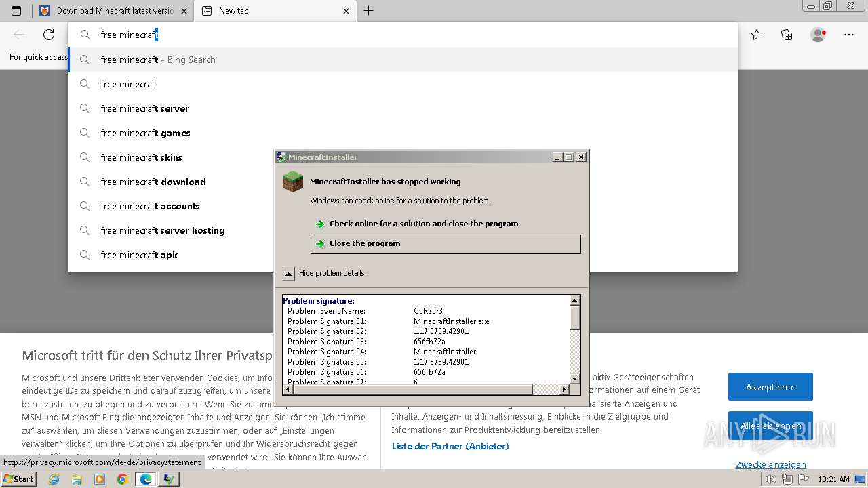Close the MinecraftInstaller error dialog

[581, 157]
